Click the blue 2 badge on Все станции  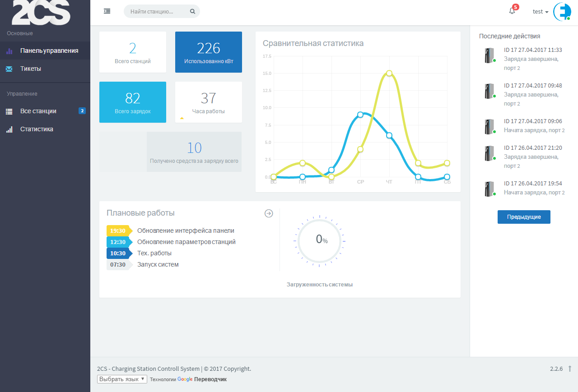(82, 111)
